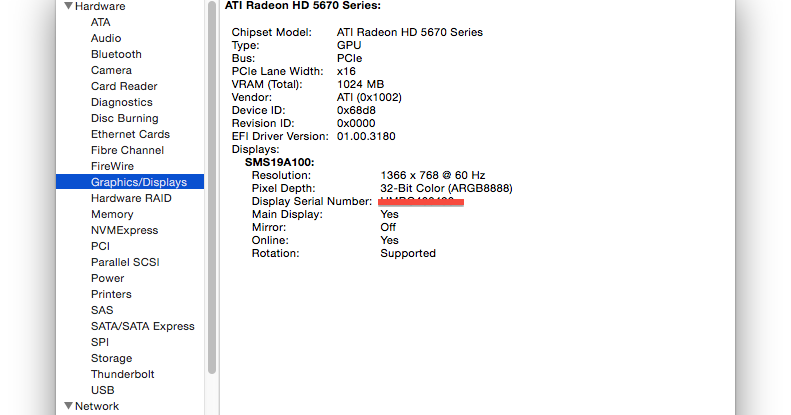Select Power in the sidebar
The height and width of the screenshot is (415, 791).
click(107, 278)
